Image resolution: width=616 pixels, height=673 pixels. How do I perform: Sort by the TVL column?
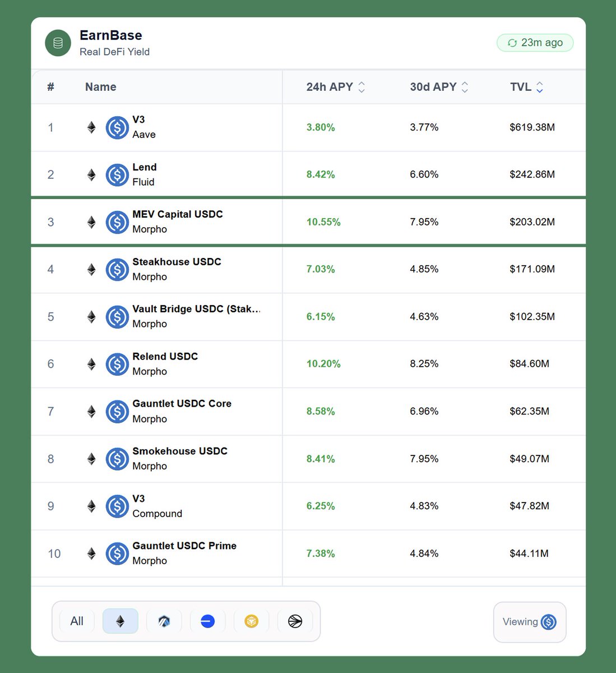tap(526, 87)
